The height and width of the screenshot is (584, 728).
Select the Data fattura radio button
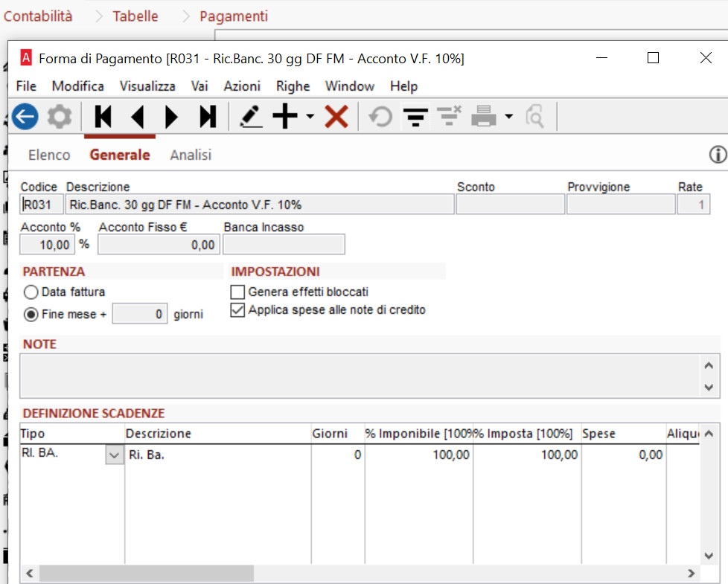tap(31, 292)
